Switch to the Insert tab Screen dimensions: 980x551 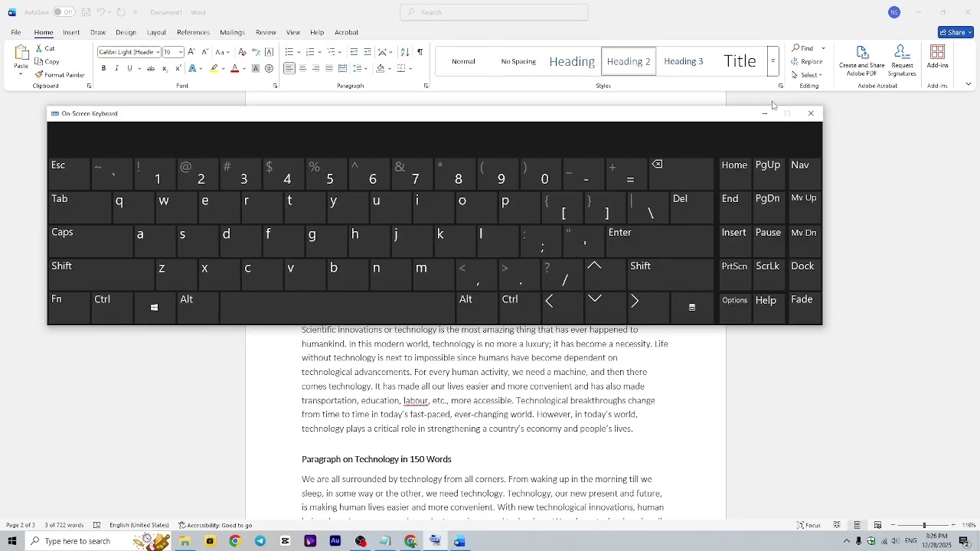pos(71,33)
